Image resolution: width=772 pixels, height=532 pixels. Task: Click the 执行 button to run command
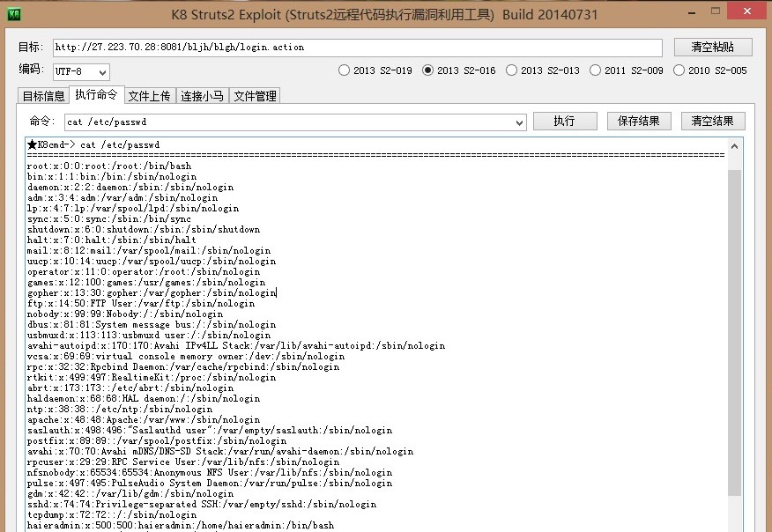point(565,121)
